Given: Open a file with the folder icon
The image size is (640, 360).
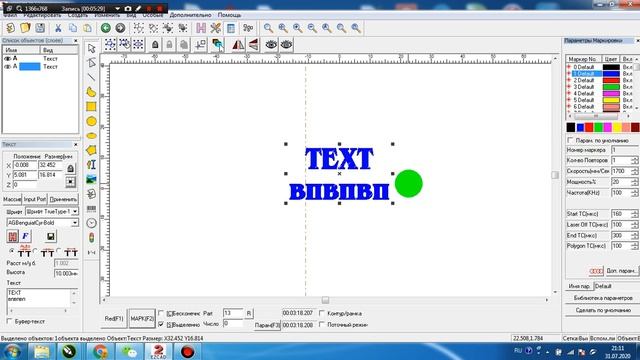Looking at the screenshot, I should (25, 28).
